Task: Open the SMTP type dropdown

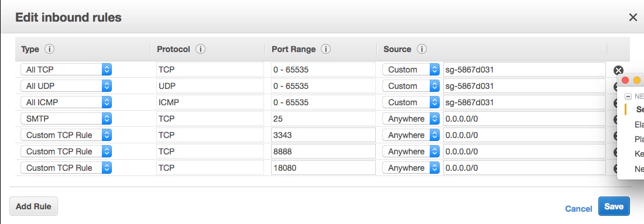Action: 66,119
